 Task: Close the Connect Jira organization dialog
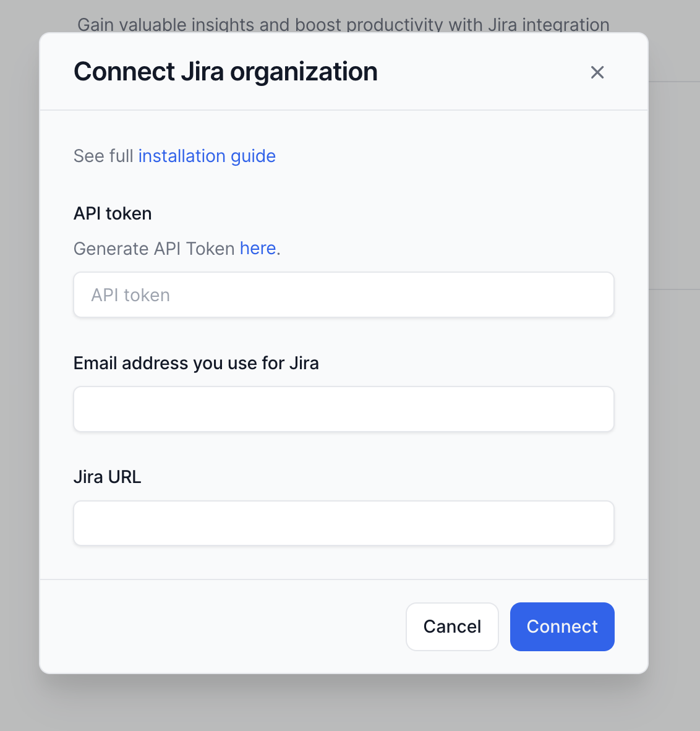point(597,72)
